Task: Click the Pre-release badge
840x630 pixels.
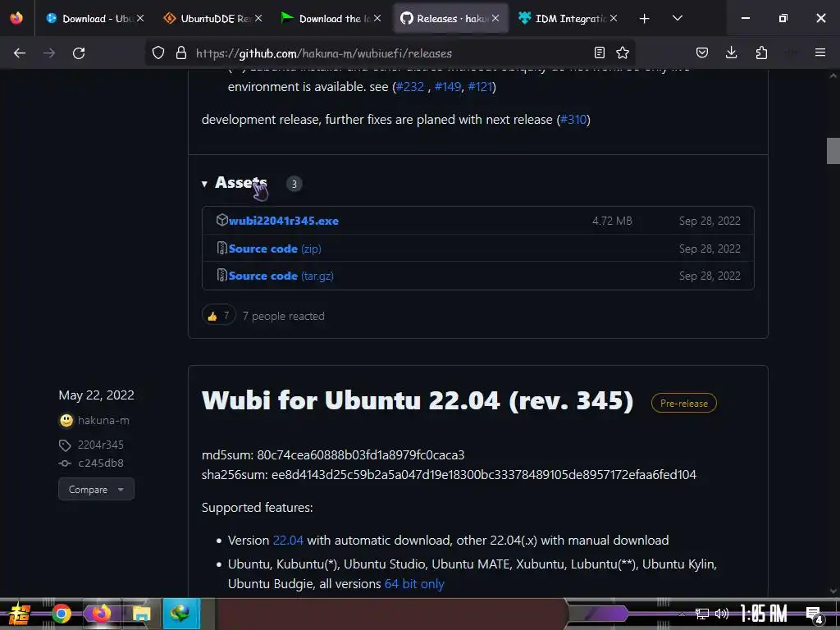Action: pos(684,403)
